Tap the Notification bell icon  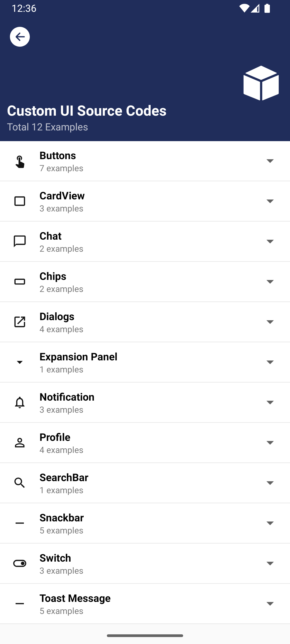click(20, 402)
